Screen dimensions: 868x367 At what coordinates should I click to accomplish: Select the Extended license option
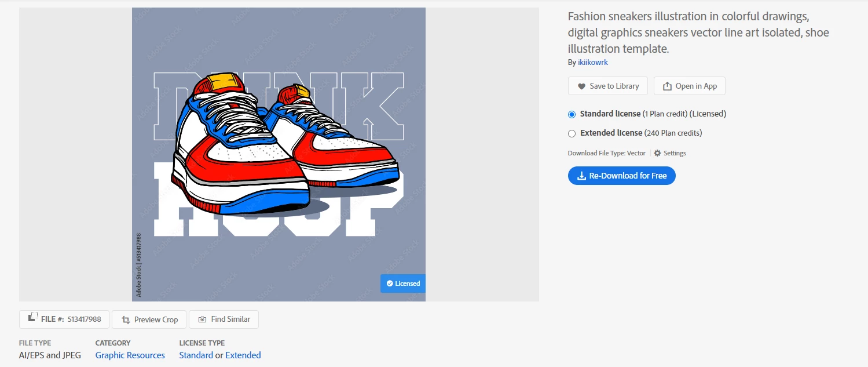pyautogui.click(x=572, y=133)
